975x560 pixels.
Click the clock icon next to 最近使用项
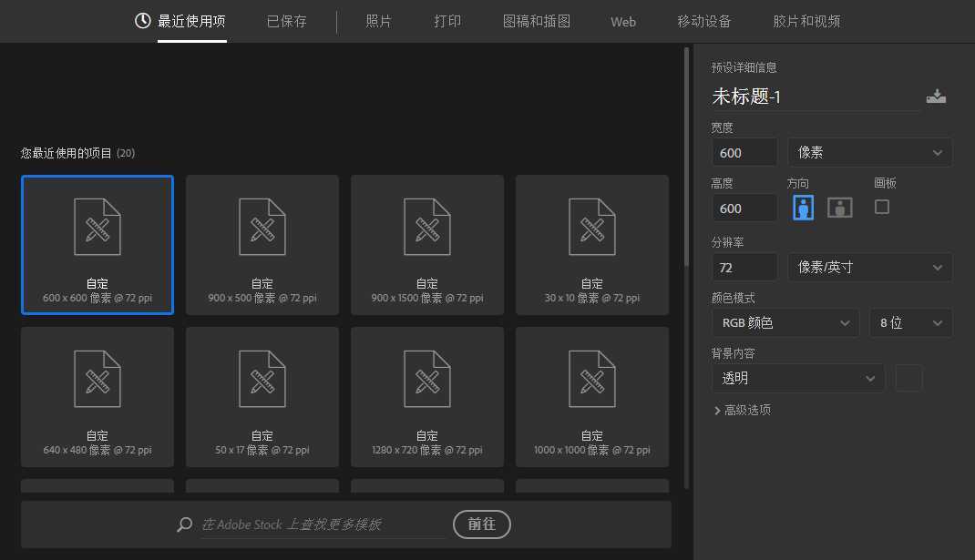pos(143,21)
